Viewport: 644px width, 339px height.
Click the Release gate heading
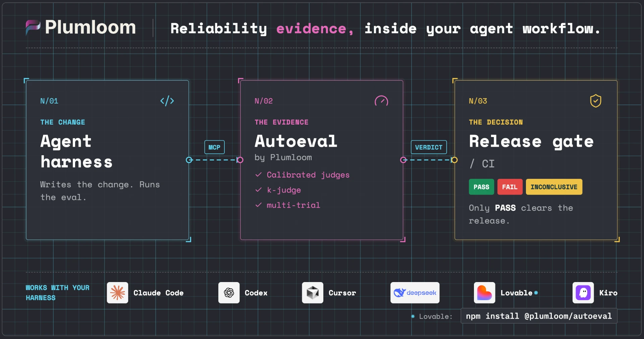[531, 141]
